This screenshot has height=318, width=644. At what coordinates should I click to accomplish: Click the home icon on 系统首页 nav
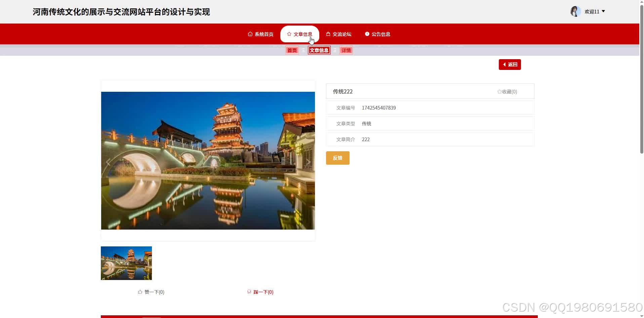(250, 34)
